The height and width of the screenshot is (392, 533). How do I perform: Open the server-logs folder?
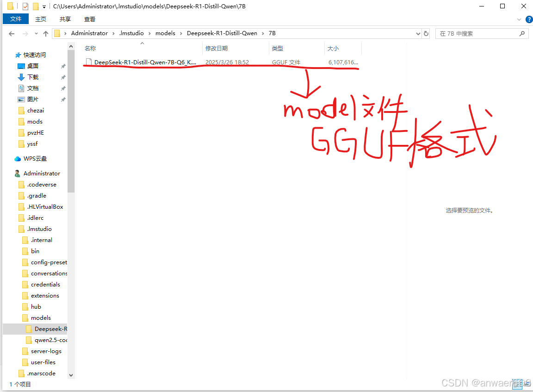(46, 351)
